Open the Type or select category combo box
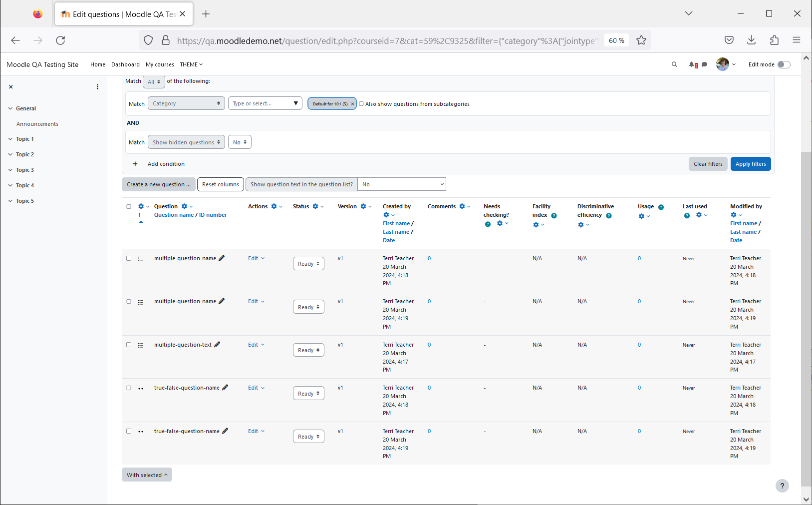Viewport: 812px width, 505px height. [x=265, y=103]
